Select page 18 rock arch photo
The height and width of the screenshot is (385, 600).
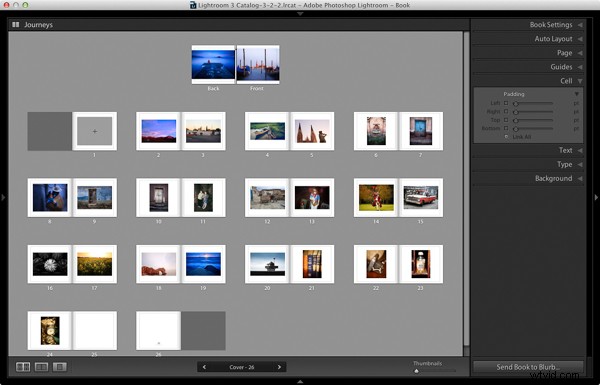pos(159,264)
